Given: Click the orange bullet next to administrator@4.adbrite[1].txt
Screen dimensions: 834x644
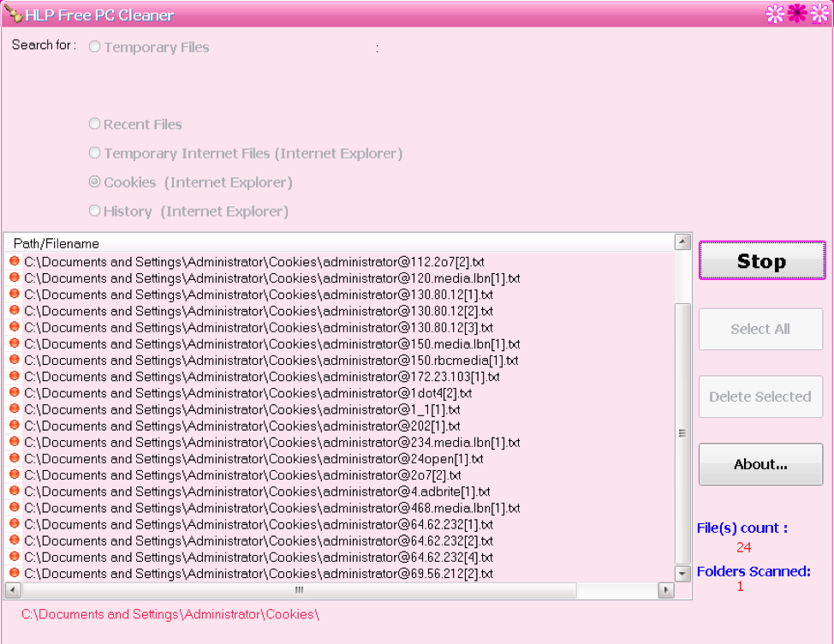Looking at the screenshot, I should pyautogui.click(x=15, y=492).
